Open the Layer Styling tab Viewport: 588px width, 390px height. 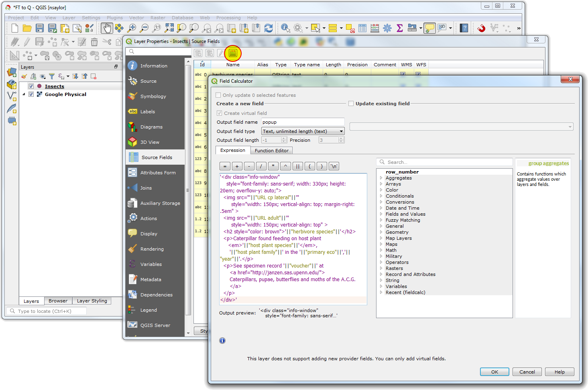pos(92,301)
